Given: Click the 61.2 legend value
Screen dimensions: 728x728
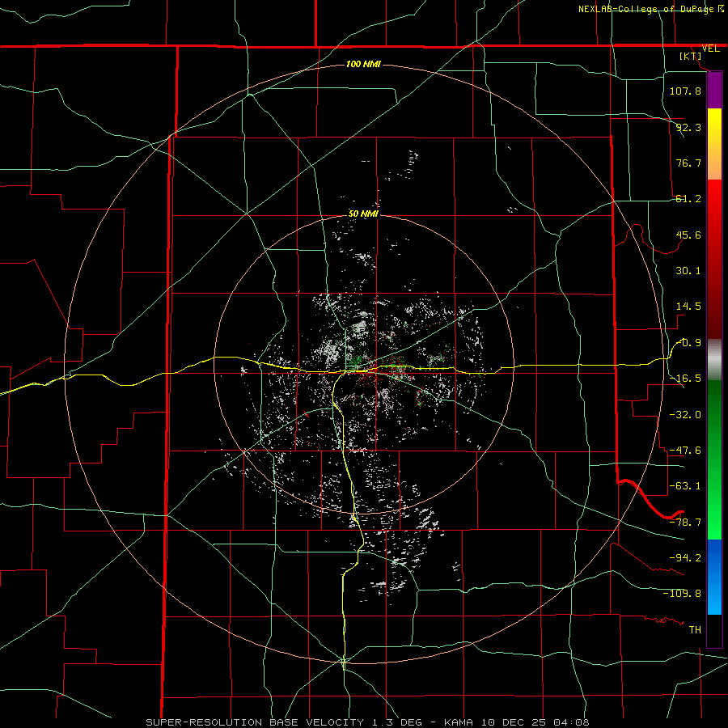Looking at the screenshot, I should pyautogui.click(x=688, y=199).
